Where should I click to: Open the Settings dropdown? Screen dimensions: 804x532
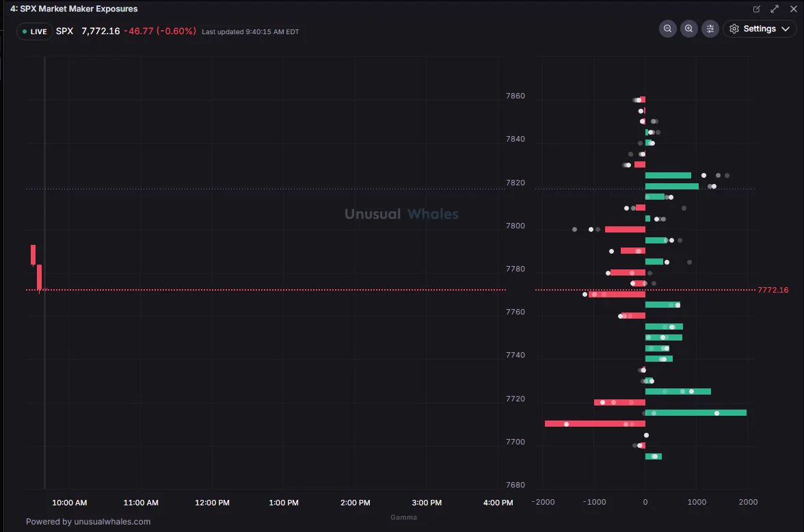pos(760,29)
